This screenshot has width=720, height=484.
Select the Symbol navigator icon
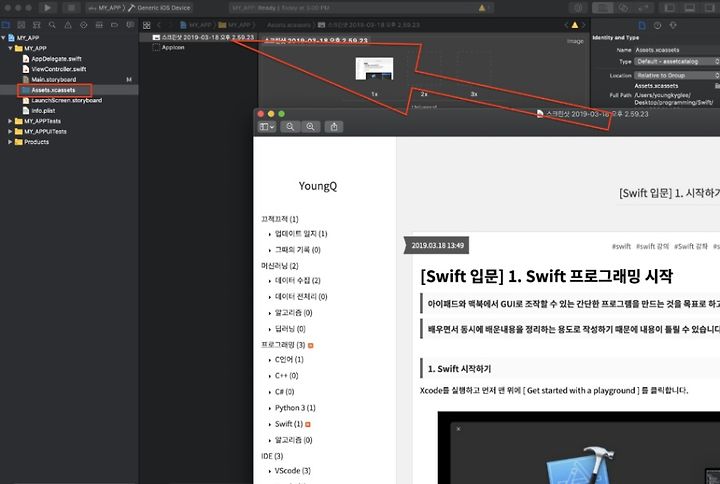click(x=37, y=25)
